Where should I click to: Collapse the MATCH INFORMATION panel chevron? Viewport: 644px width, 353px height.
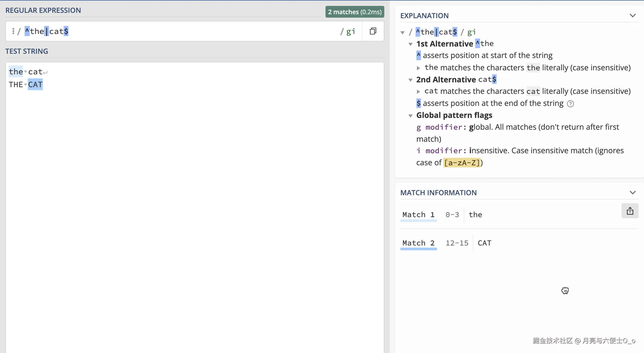coord(632,193)
